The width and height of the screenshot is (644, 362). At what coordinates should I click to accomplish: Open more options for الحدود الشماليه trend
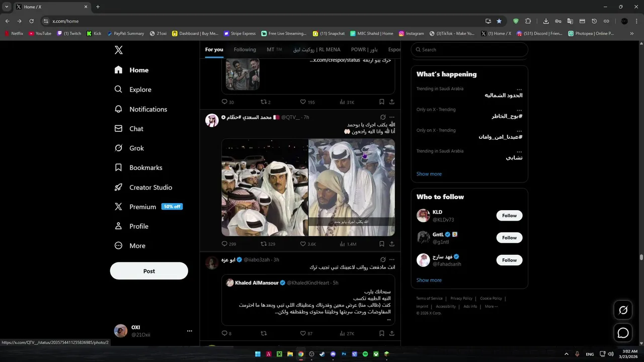point(519,89)
